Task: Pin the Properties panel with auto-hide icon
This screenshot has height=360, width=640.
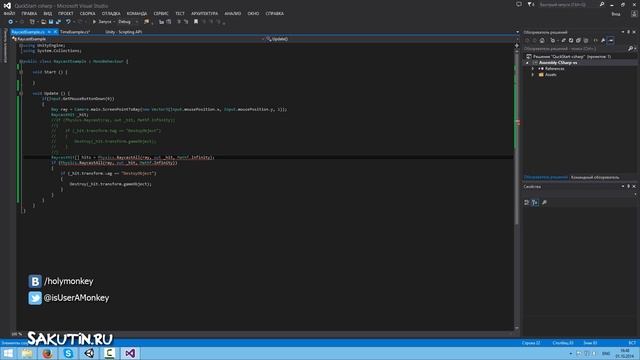Action: [629, 187]
